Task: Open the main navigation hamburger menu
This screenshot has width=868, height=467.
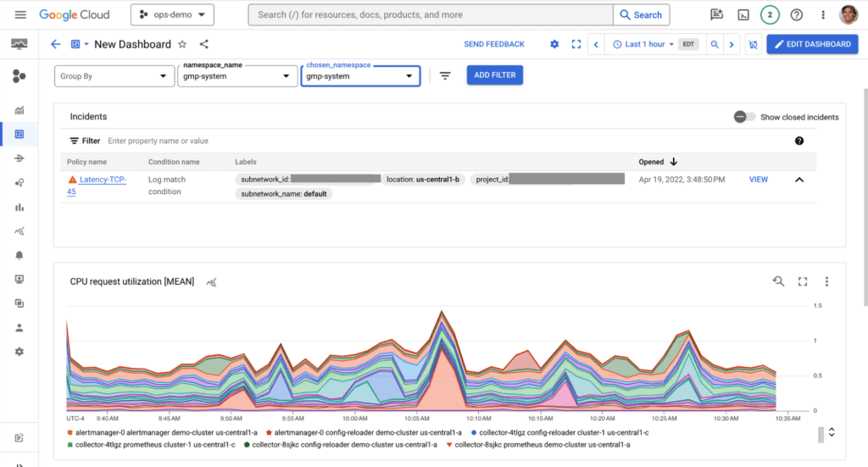Action: point(20,15)
